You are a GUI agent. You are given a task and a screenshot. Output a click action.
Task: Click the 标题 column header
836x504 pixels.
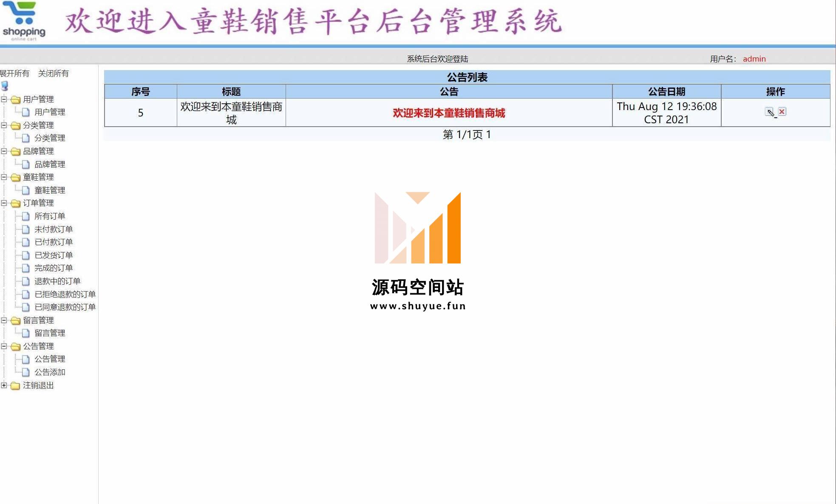point(231,91)
